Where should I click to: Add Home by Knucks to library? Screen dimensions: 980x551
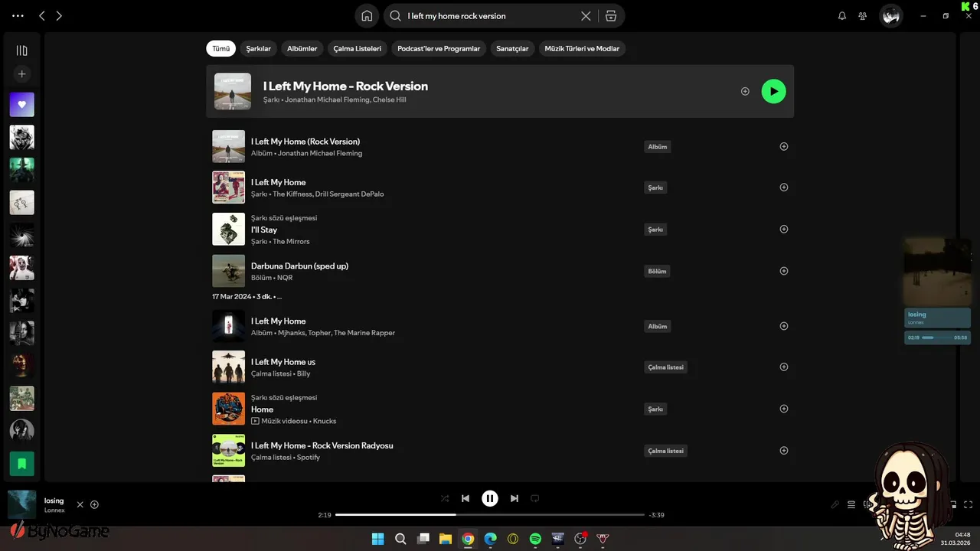coord(783,409)
